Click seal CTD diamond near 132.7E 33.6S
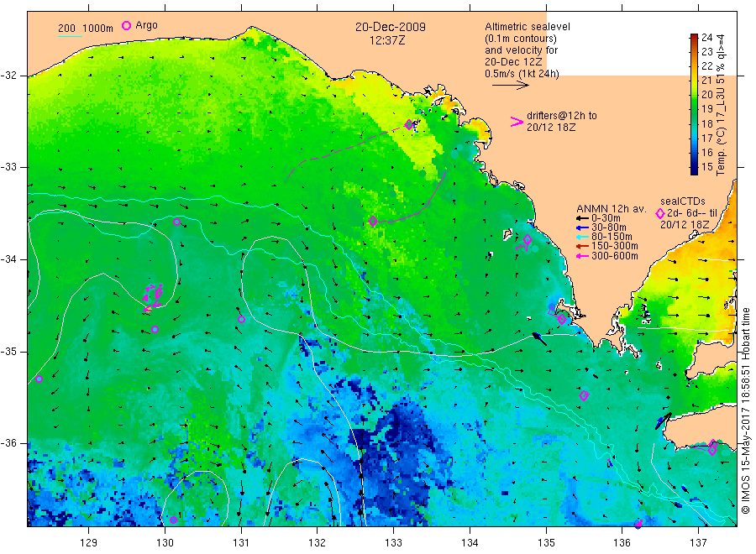The height and width of the screenshot is (554, 756). tap(373, 221)
